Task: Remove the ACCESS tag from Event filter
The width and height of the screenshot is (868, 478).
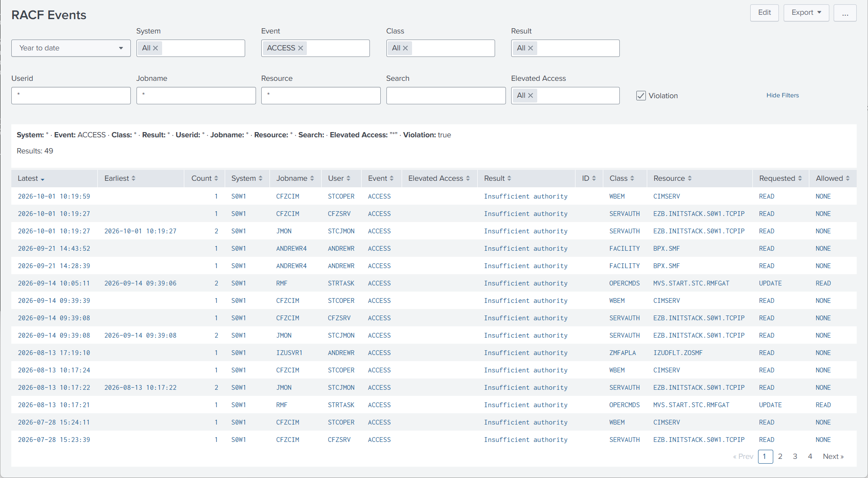Action: (x=300, y=48)
